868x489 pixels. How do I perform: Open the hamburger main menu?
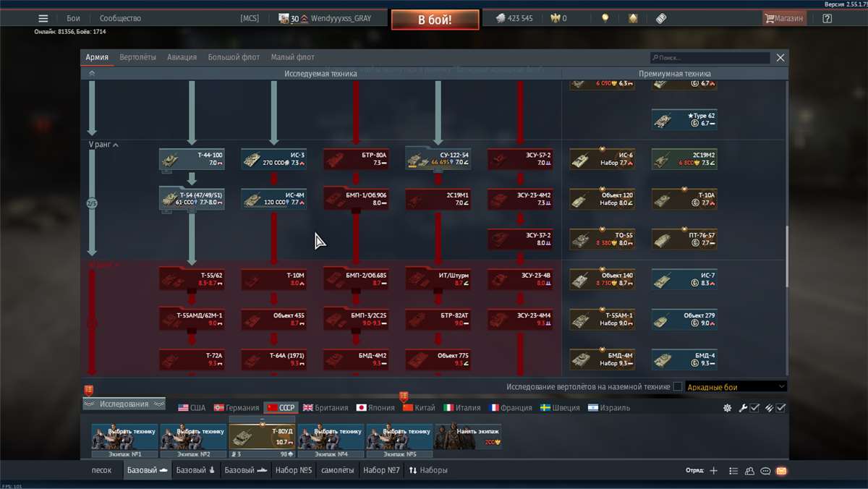(x=43, y=18)
